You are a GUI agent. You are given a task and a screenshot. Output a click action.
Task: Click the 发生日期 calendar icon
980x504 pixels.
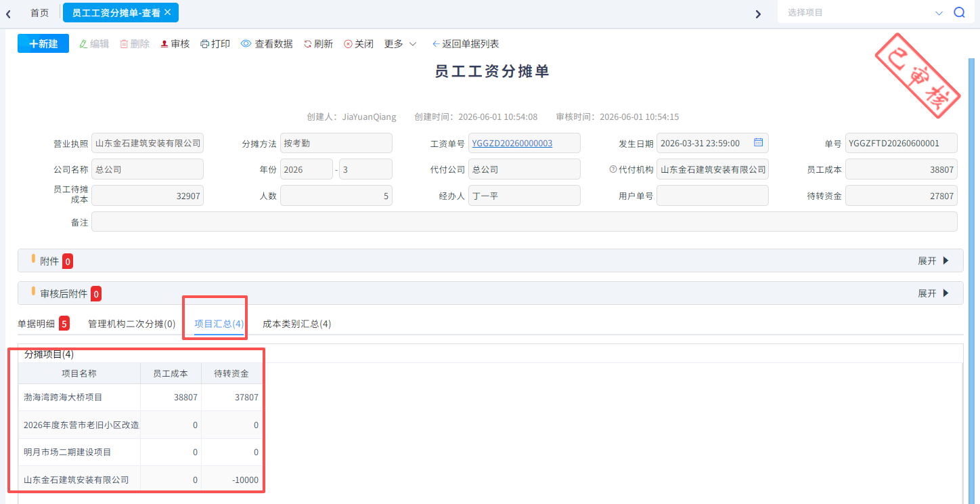click(759, 142)
